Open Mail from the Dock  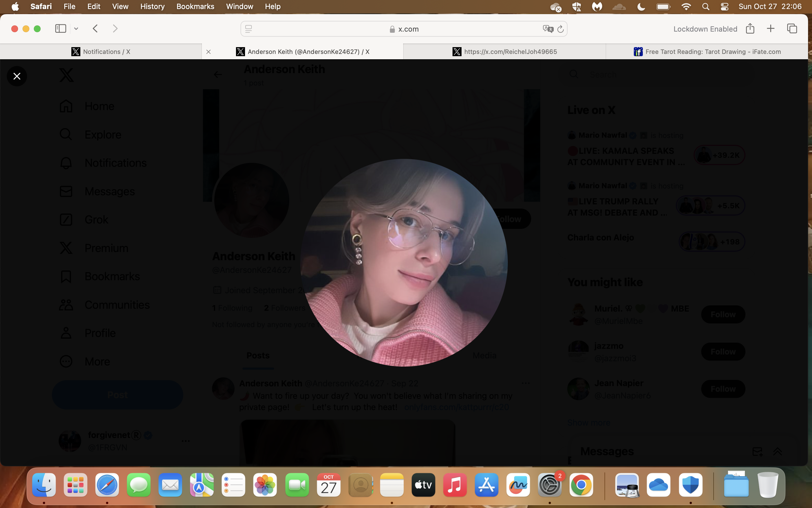[x=170, y=485]
